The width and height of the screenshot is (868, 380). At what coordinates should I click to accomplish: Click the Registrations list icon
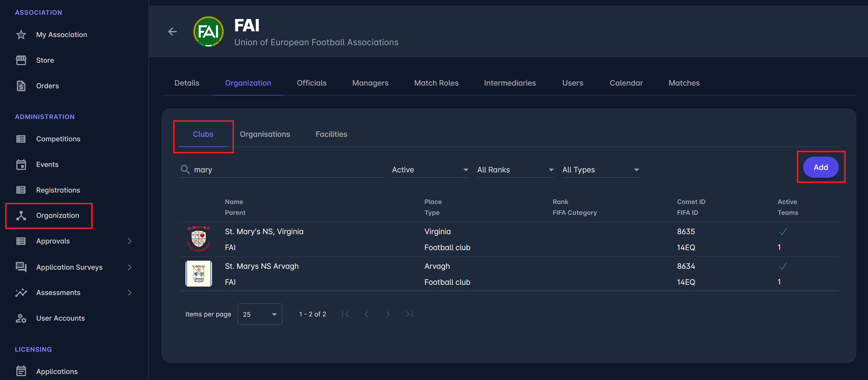click(x=21, y=190)
